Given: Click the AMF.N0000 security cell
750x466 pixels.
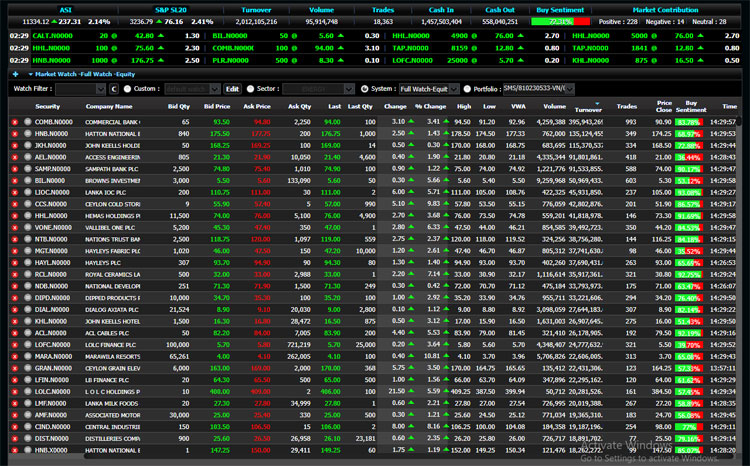Looking at the screenshot, I should click(51, 415).
